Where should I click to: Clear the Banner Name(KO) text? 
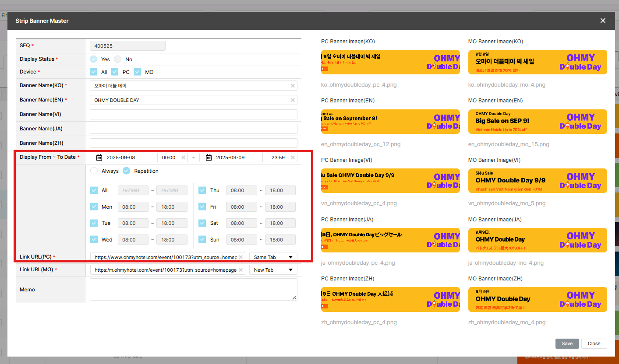click(x=293, y=86)
